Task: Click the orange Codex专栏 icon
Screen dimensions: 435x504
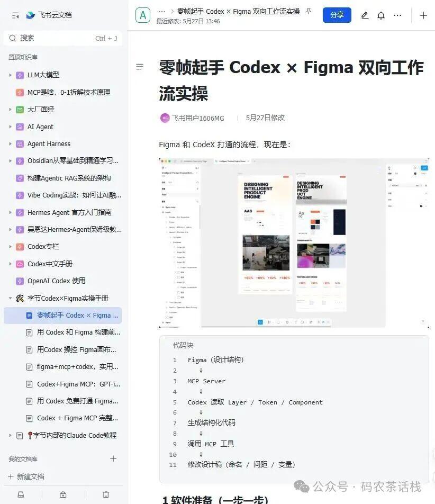Action: point(20,247)
